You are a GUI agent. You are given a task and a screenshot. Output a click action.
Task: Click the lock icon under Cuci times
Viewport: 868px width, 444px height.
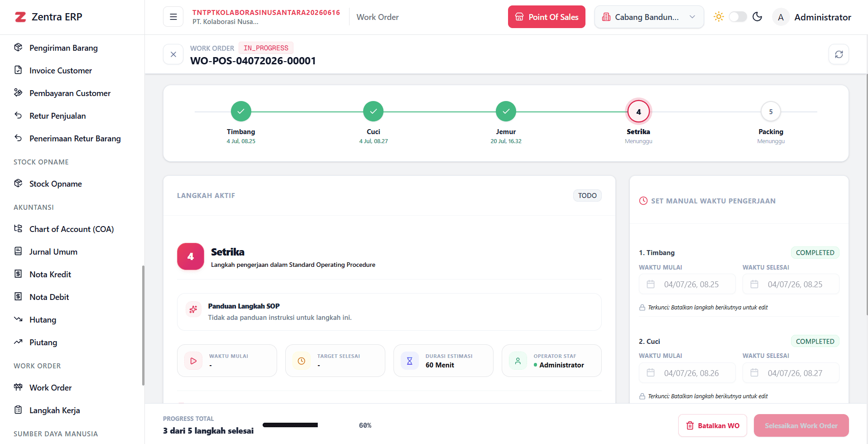642,396
